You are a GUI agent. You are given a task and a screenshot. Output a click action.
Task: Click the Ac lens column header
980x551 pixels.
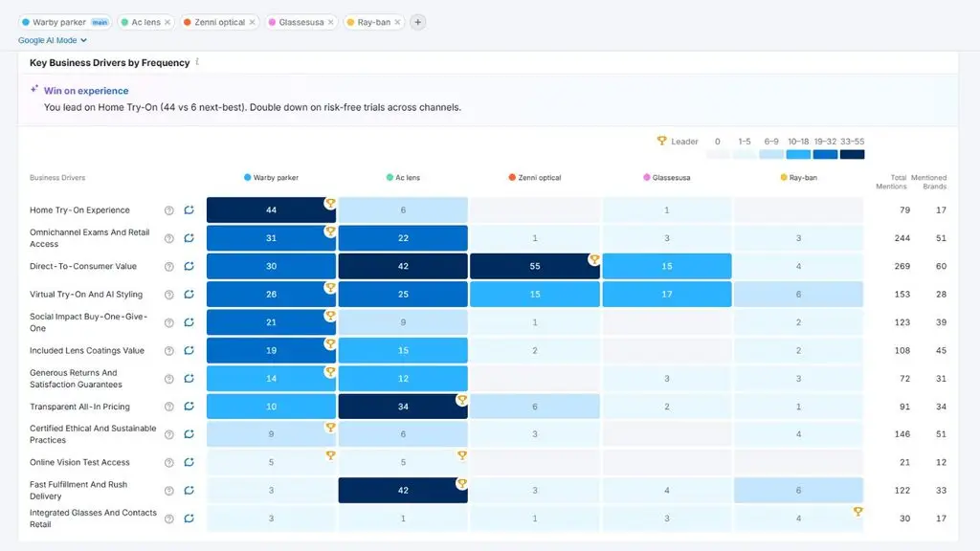pos(403,177)
